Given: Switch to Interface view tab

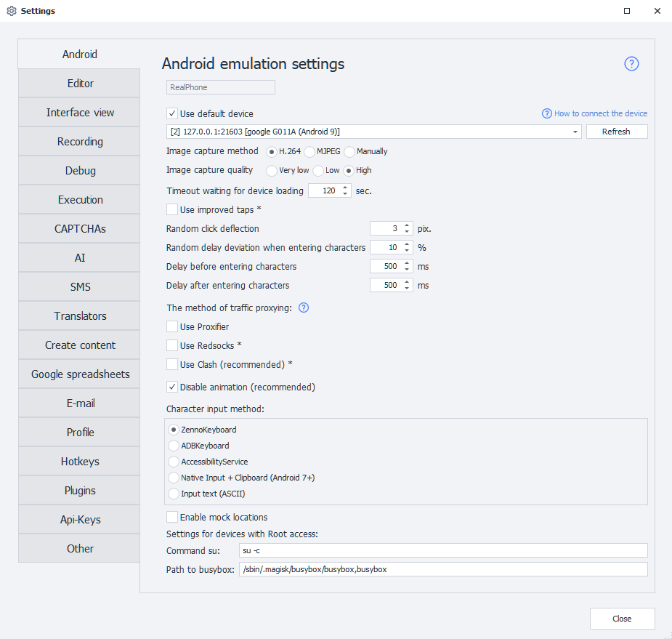Looking at the screenshot, I should [x=80, y=113].
